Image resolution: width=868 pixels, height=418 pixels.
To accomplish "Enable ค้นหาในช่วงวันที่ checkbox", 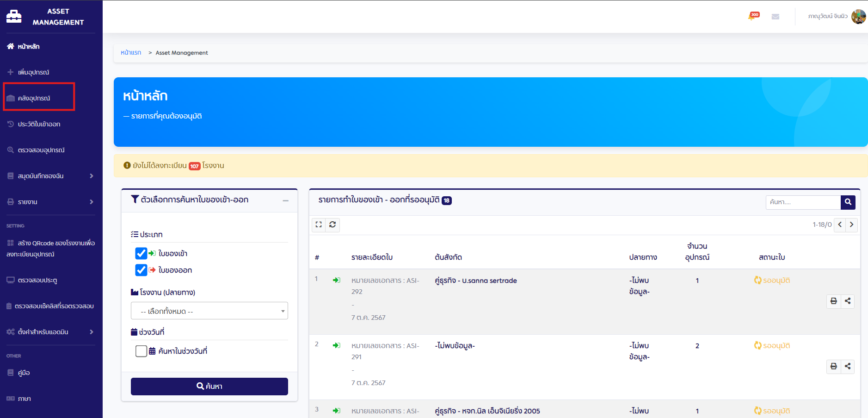I will tap(141, 351).
